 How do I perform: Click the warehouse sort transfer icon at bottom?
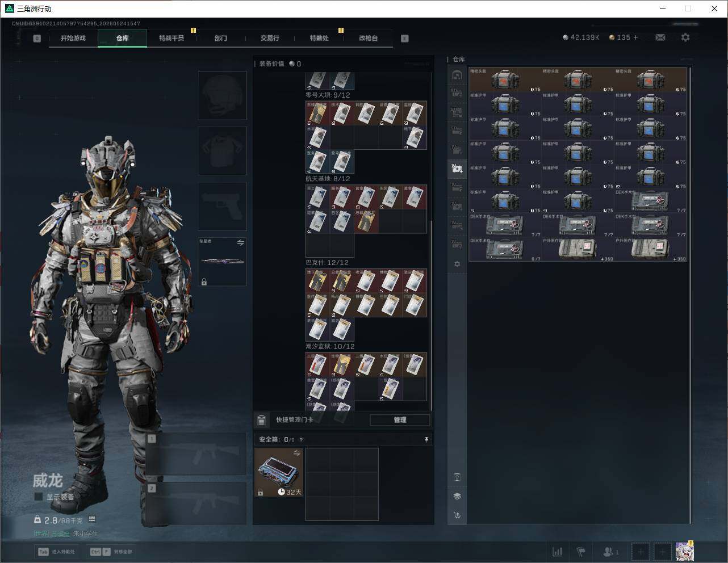click(x=457, y=515)
